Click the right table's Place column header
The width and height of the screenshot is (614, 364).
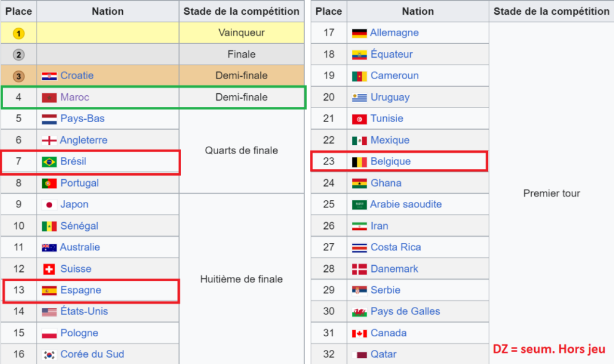point(329,11)
